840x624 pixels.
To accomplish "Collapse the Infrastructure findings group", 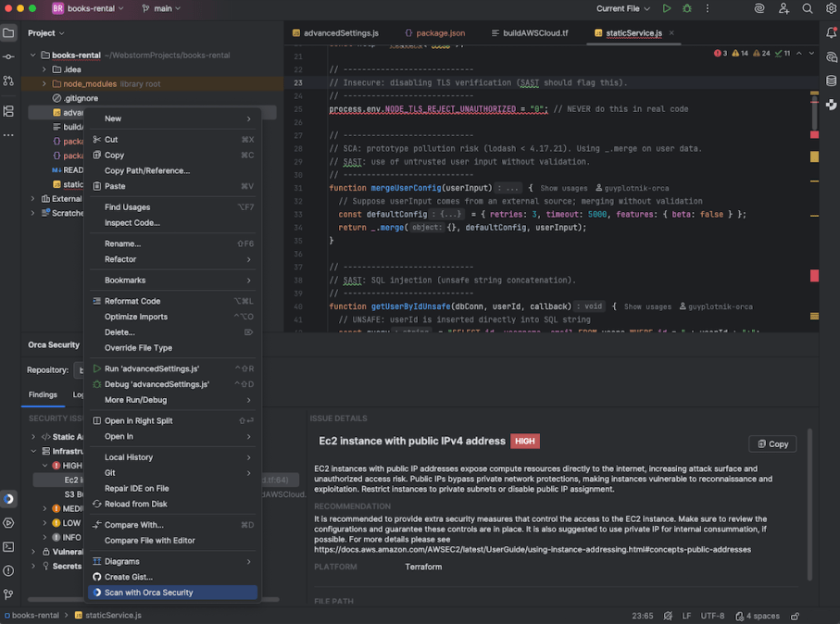I will pyautogui.click(x=31, y=451).
